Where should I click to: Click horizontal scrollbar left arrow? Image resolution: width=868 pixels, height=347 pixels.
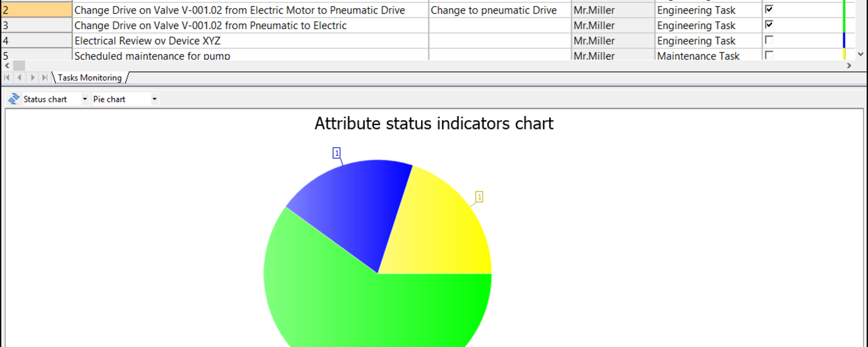coord(6,66)
